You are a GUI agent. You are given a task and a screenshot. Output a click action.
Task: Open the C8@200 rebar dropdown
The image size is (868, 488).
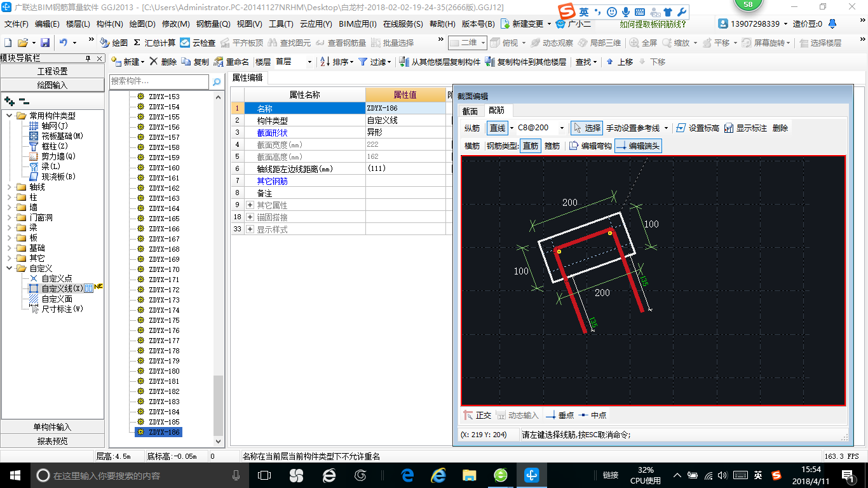[x=562, y=128]
